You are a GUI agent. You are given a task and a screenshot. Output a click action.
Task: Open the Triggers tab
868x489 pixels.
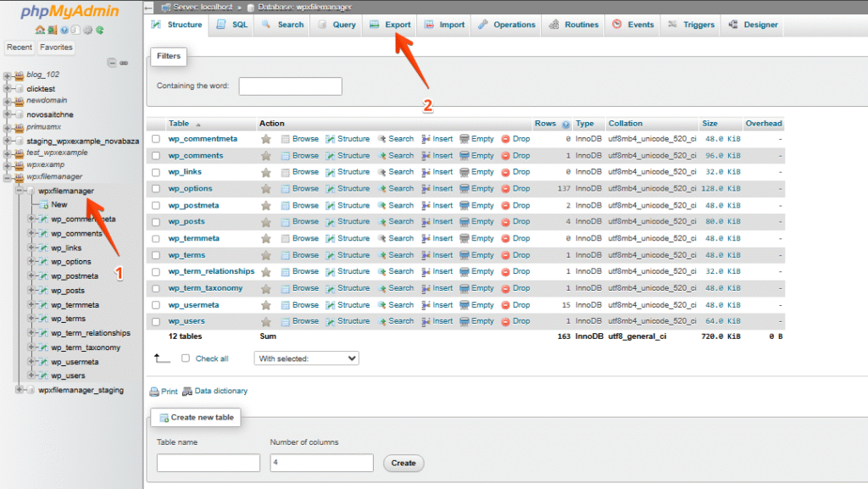click(692, 25)
